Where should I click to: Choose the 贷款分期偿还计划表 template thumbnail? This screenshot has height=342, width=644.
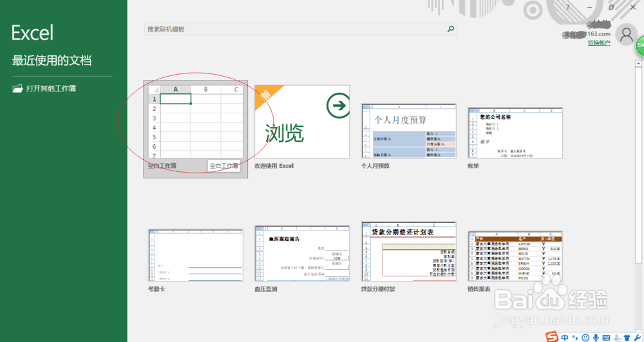pyautogui.click(x=409, y=251)
